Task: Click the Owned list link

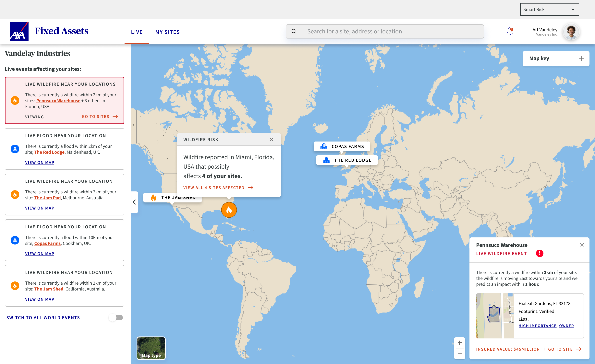Action: pos(566,326)
